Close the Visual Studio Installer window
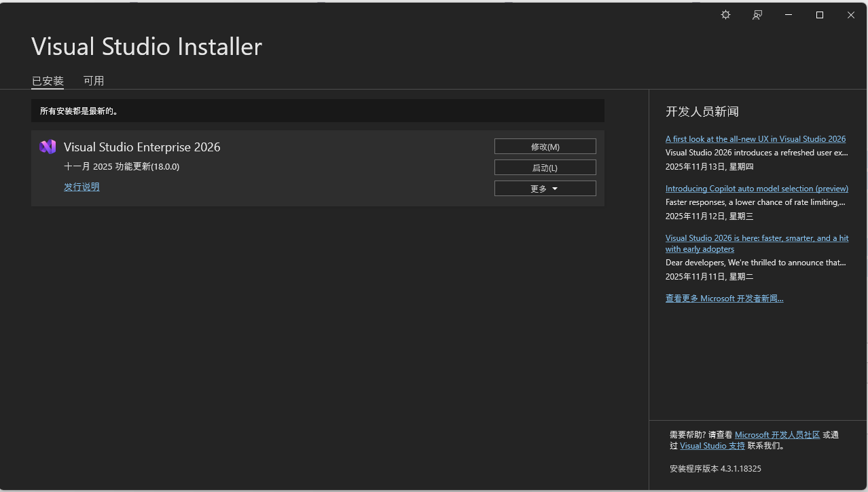 pyautogui.click(x=851, y=15)
